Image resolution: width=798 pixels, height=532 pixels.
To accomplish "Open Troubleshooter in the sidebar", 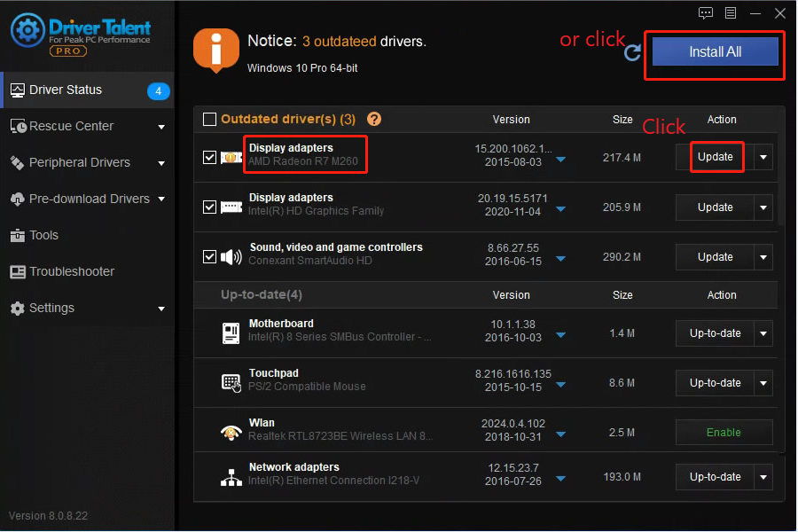I will (x=88, y=272).
